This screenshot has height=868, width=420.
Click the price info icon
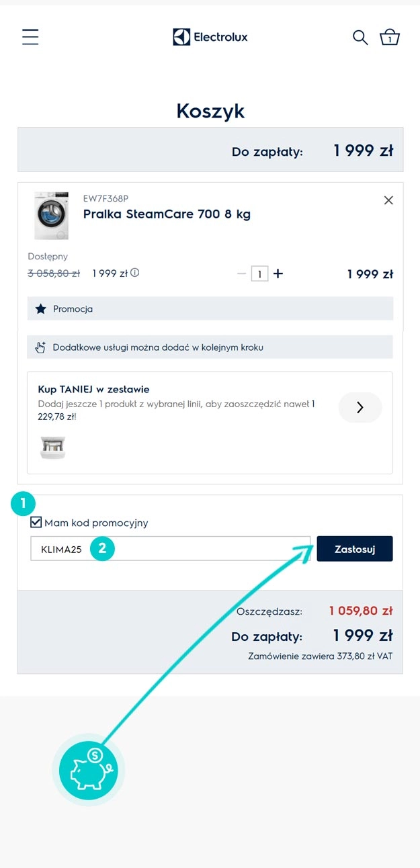135,273
